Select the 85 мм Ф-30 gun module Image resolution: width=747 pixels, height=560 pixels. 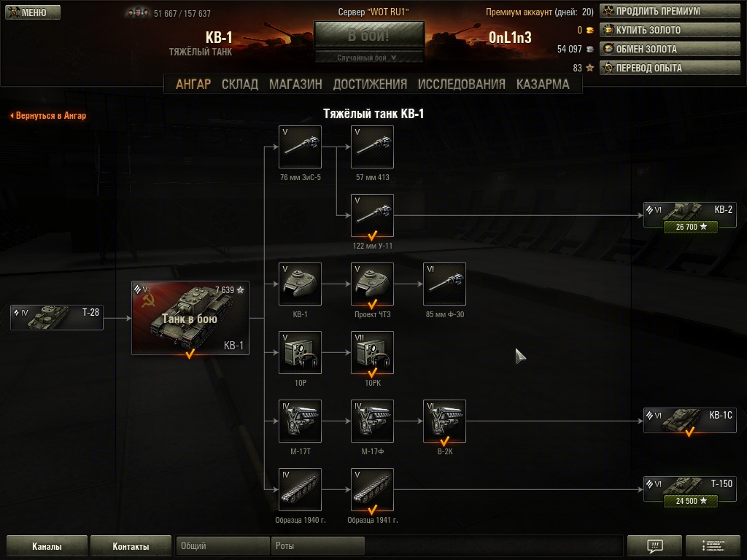point(444,284)
